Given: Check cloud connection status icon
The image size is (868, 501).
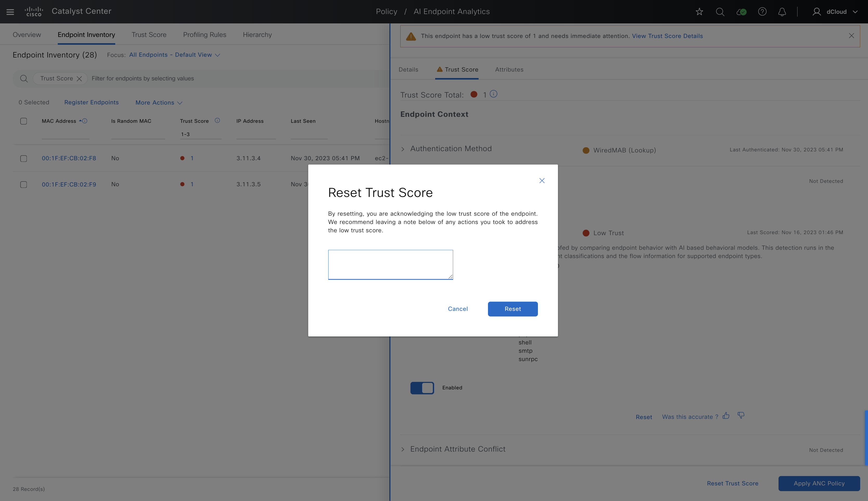Looking at the screenshot, I should click(741, 12).
